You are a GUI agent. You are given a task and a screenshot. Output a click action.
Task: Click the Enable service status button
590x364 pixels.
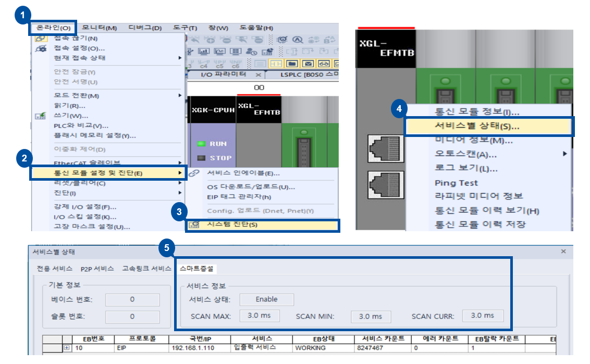(266, 299)
